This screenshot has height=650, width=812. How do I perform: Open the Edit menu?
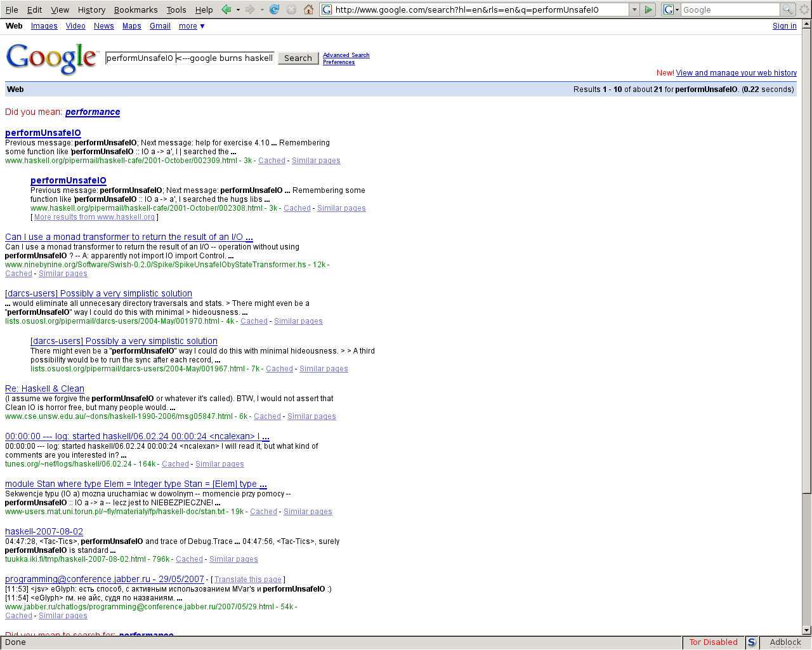tap(34, 10)
